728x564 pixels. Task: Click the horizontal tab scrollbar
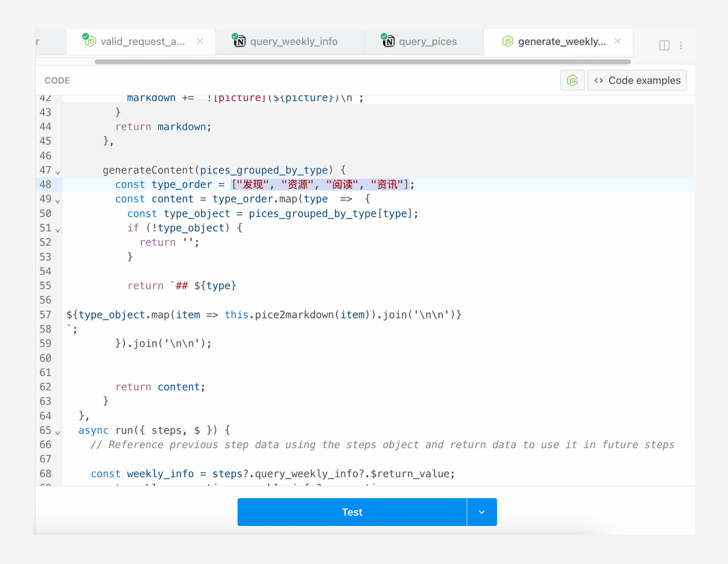tap(362, 62)
